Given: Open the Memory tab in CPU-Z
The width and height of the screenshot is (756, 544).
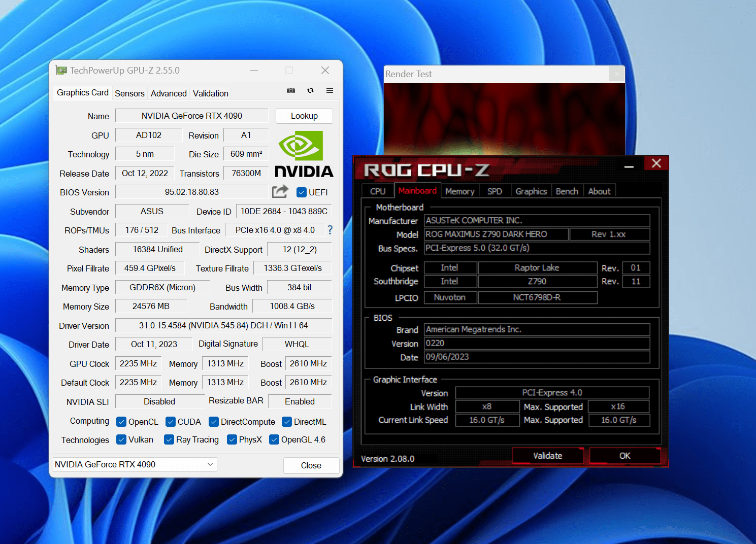Looking at the screenshot, I should point(459,191).
